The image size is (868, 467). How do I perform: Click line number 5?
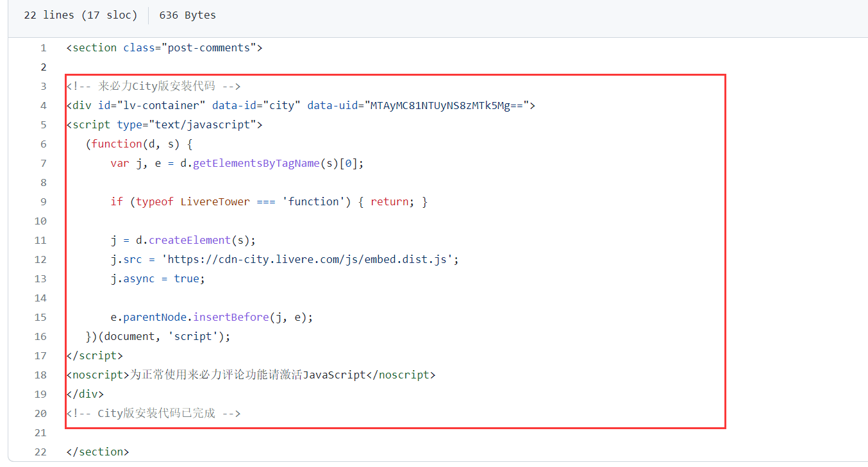(44, 124)
